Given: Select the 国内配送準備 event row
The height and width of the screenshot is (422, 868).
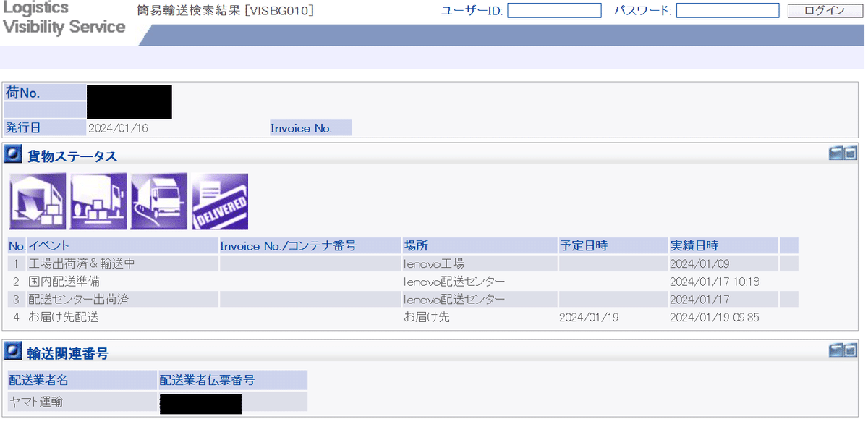Looking at the screenshot, I should tap(403, 282).
